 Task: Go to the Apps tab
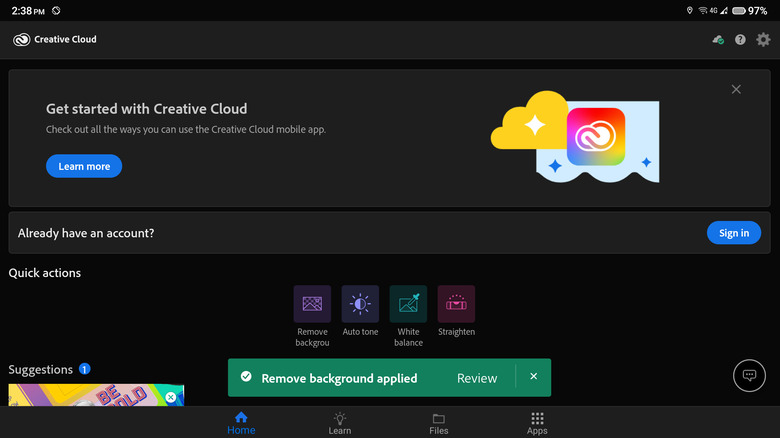point(537,423)
